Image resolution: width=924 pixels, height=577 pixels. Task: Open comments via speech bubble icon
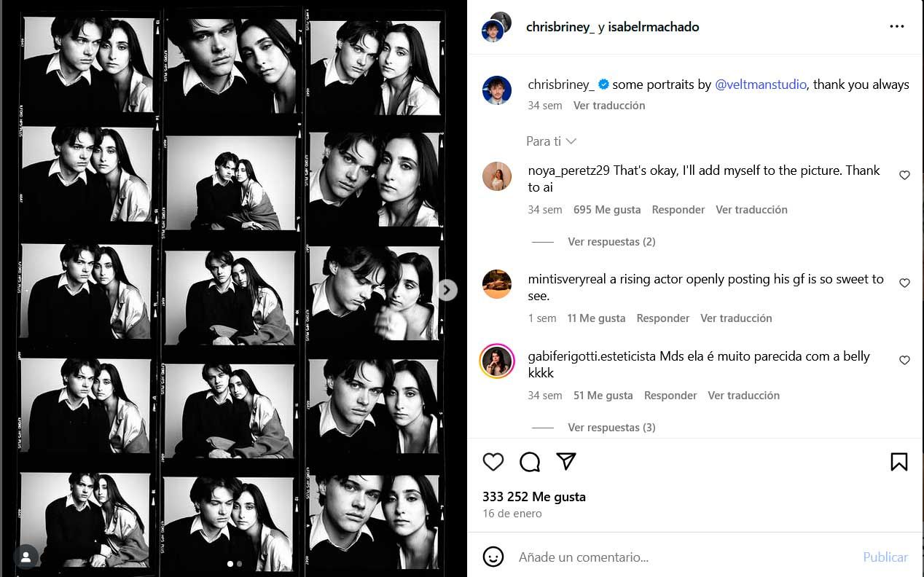click(x=530, y=462)
